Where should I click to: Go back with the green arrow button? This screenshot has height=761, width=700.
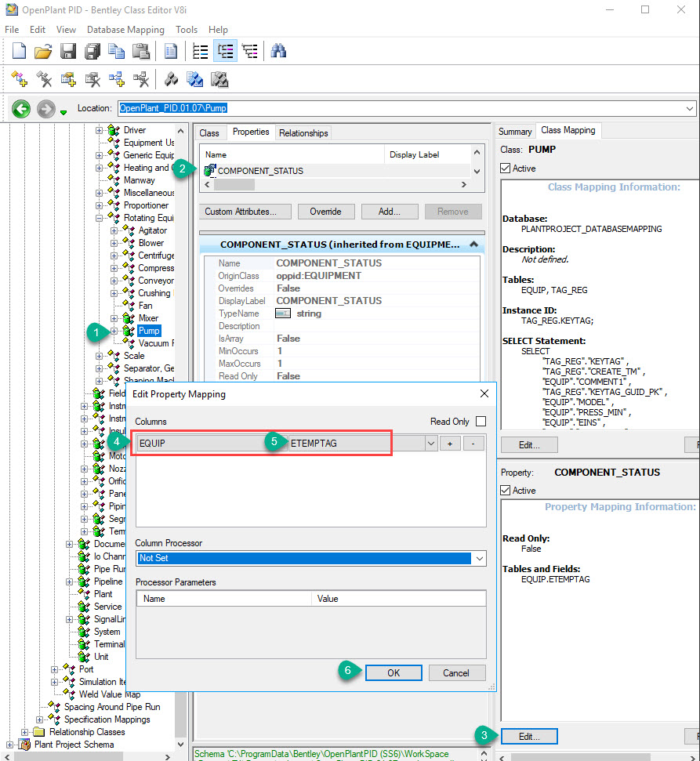click(21, 109)
